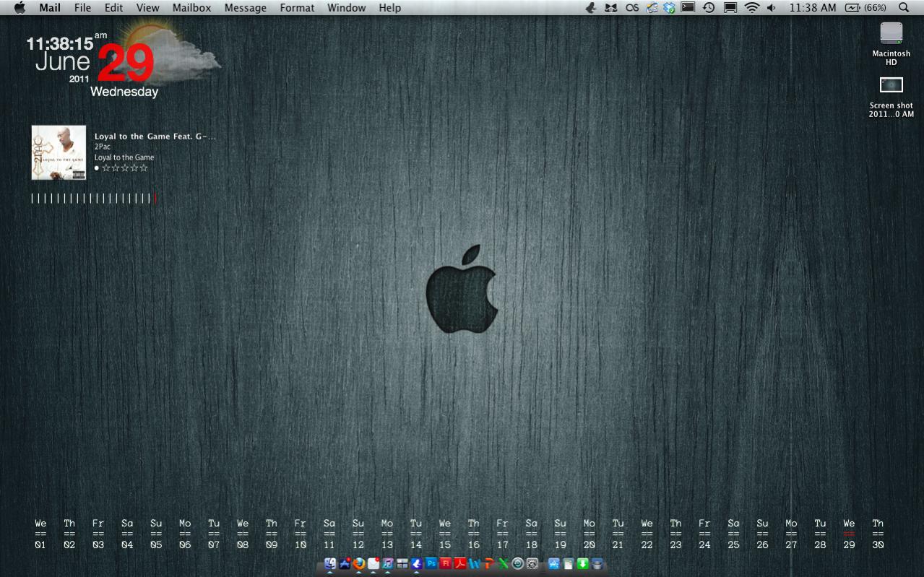
Task: Launch Photoshop from the dock
Action: coord(431,564)
